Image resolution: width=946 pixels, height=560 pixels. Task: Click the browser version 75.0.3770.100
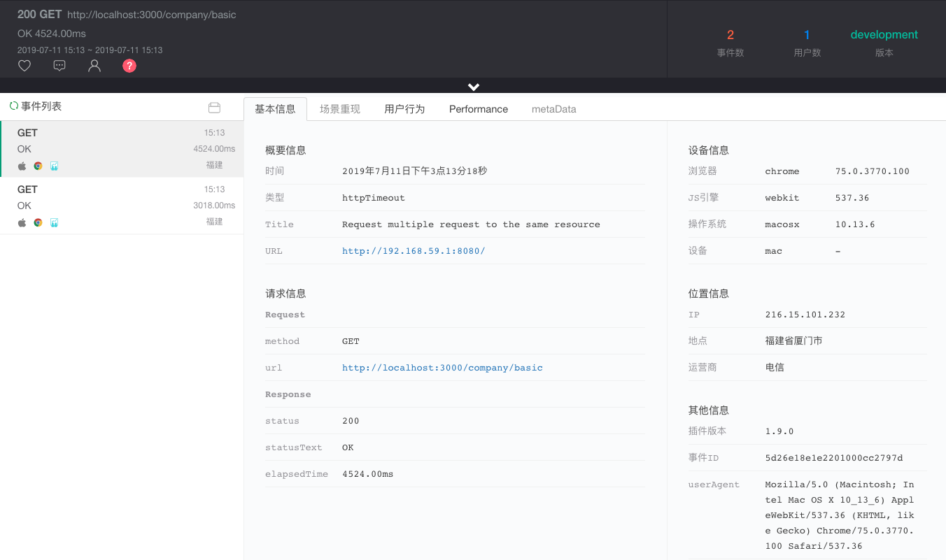[x=873, y=171]
